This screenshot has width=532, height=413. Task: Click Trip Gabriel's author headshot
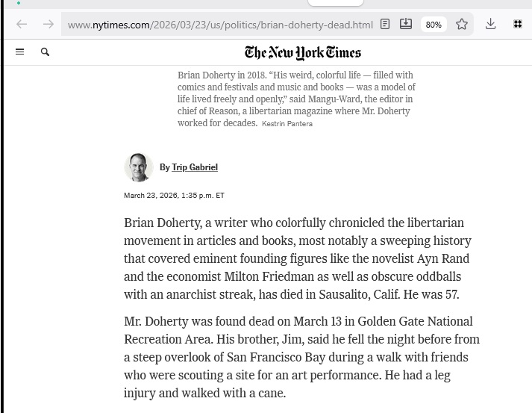(x=138, y=167)
